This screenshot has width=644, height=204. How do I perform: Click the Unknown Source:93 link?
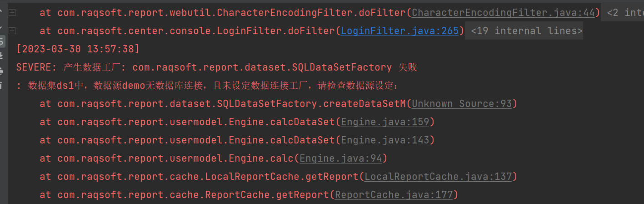pos(462,104)
